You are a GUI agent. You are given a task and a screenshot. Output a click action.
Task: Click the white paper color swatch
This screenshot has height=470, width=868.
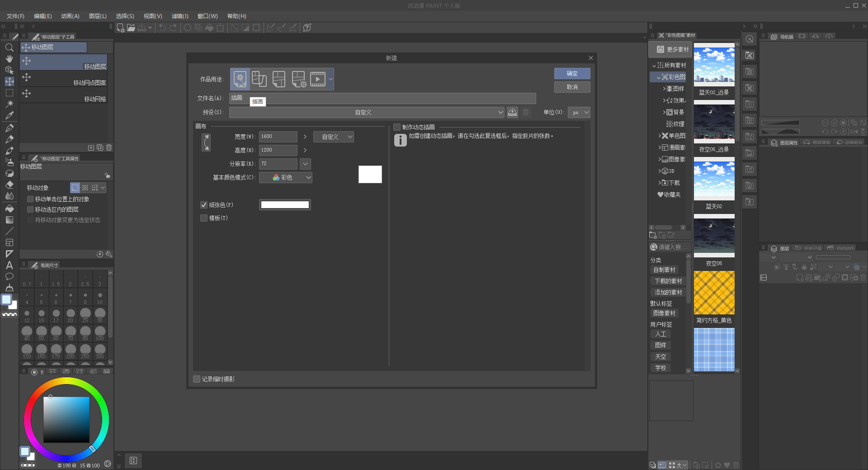[285, 205]
